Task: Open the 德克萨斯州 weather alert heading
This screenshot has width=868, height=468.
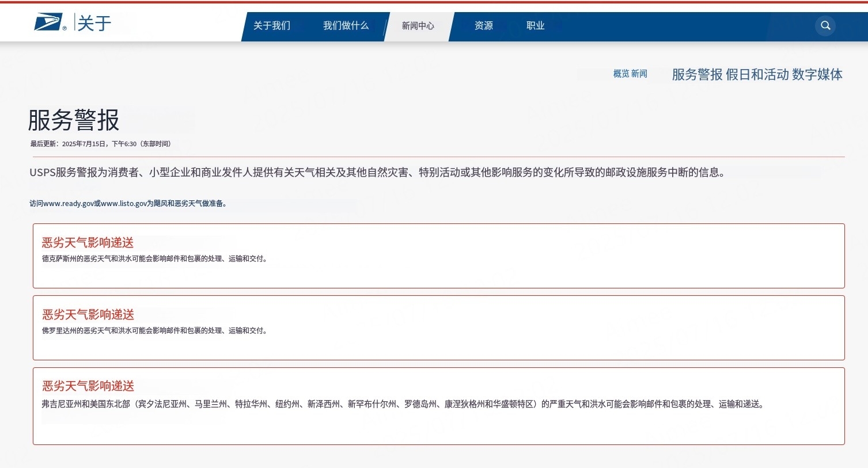Action: point(88,242)
